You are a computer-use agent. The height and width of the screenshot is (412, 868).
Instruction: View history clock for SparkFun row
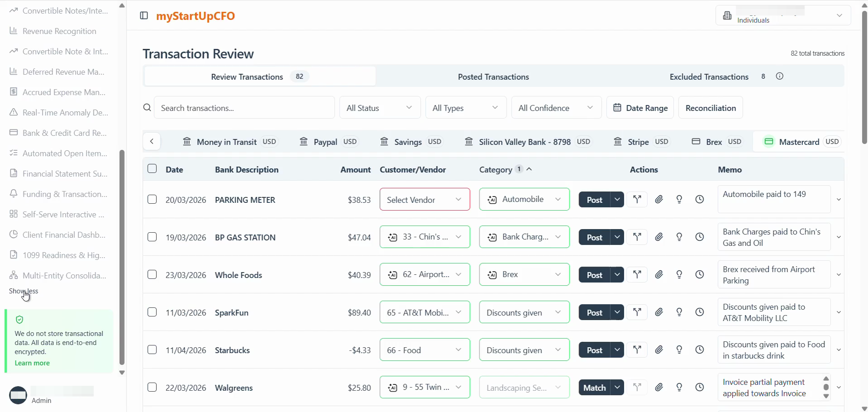tap(700, 312)
